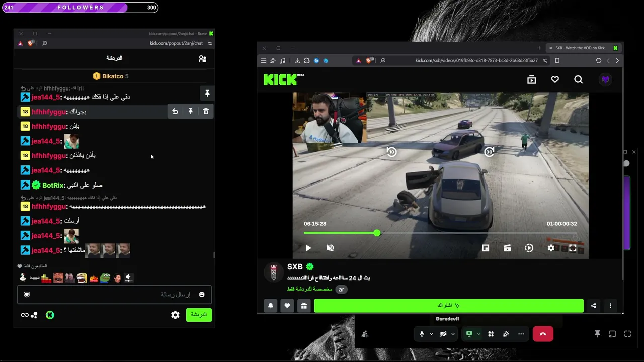Click the BotRix username in chat
Viewport: 644px width, 362px height.
coord(53,185)
